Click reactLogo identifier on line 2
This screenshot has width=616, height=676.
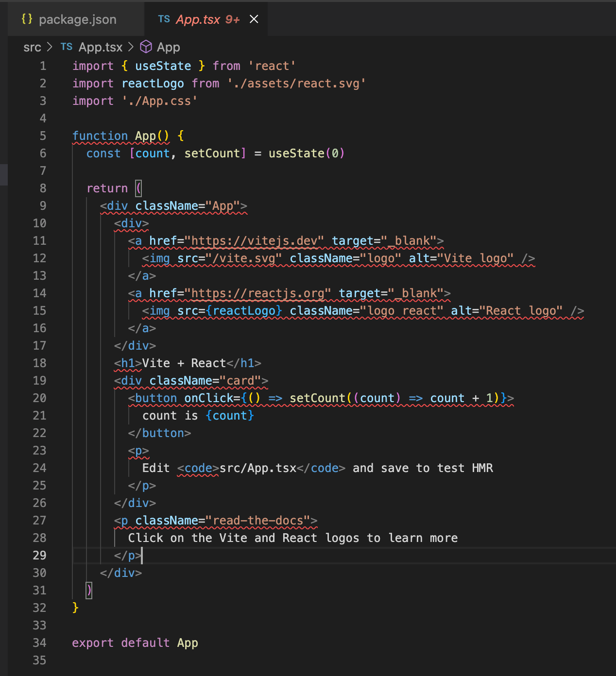(x=153, y=84)
